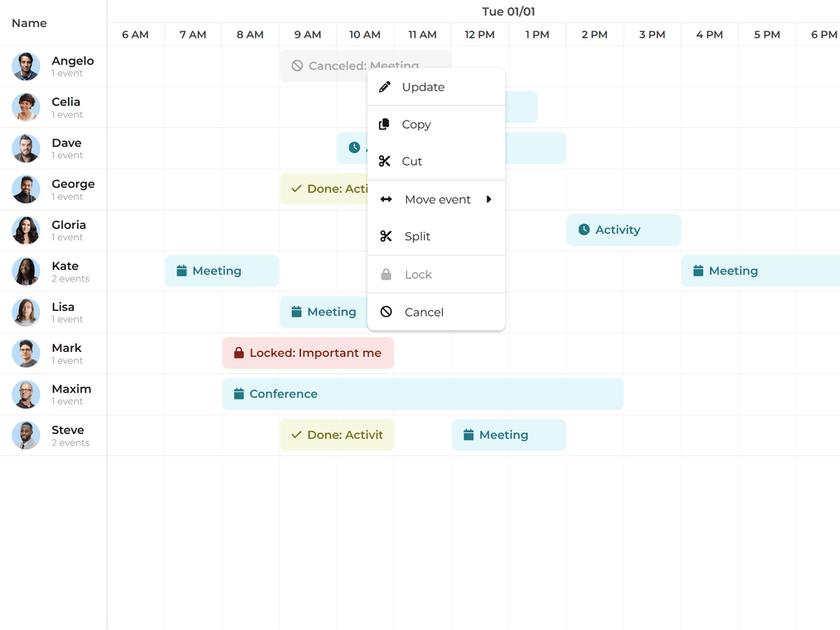
Task: Select Copy in the context menu
Action: point(416,125)
